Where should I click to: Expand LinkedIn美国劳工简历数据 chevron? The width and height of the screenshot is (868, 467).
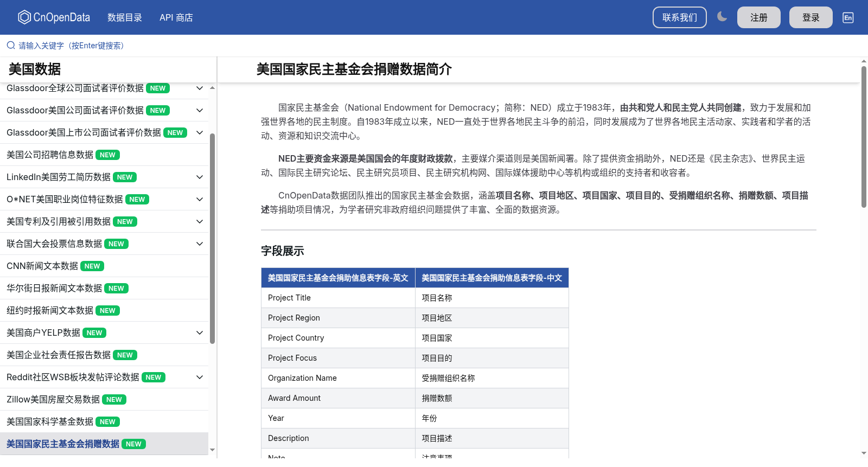click(200, 177)
